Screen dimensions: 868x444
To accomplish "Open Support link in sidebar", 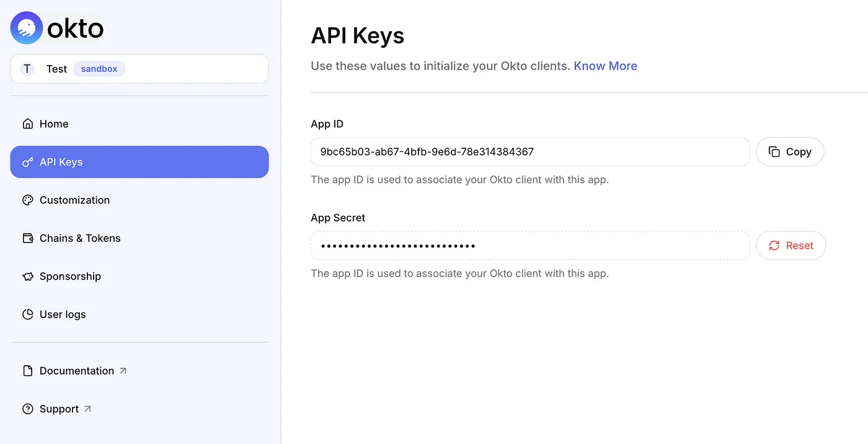I will [x=139, y=409].
